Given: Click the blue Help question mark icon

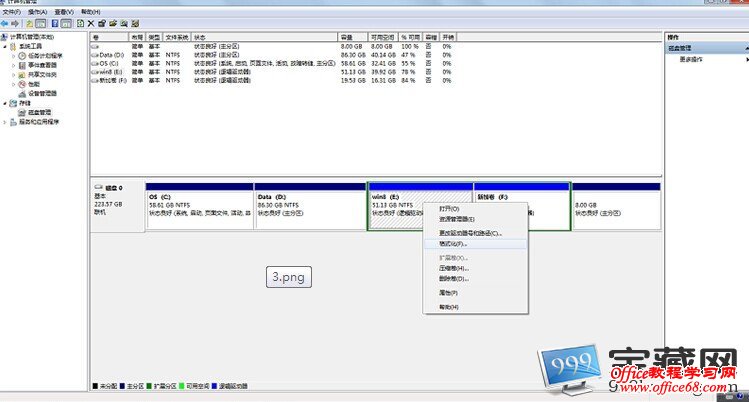Looking at the screenshot, I should pos(55,23).
